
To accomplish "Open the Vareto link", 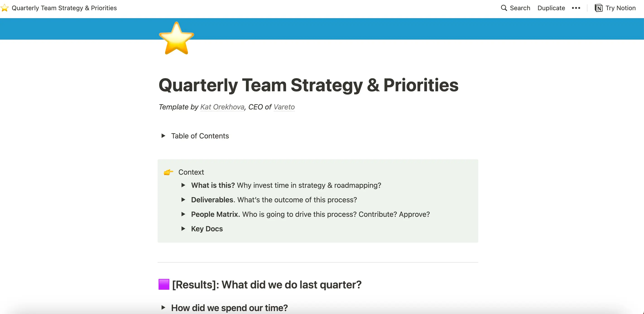I will coord(284,107).
